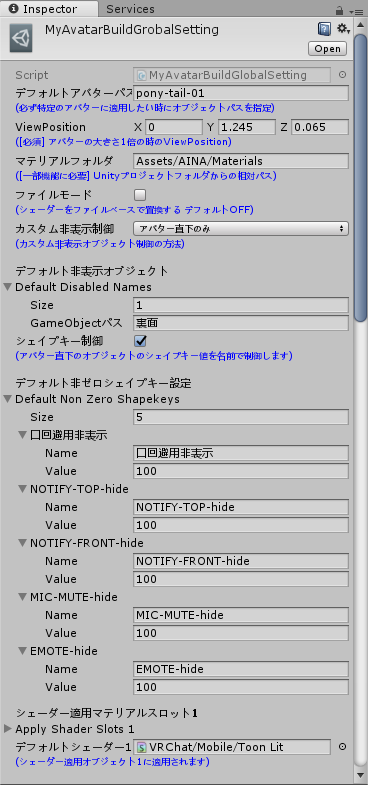Image resolution: width=368 pixels, height=785 pixels.
Task: Edit the Value field under EMOTE-hide
Action: pyautogui.click(x=241, y=687)
